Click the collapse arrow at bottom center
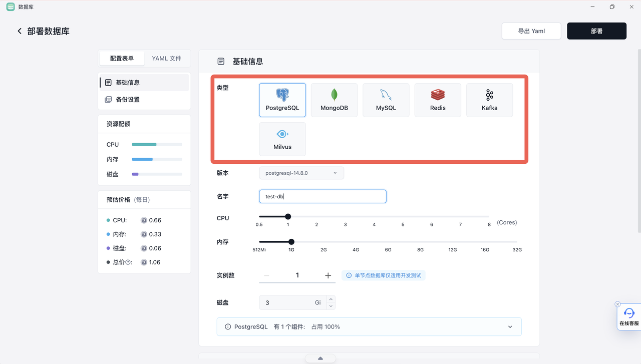 point(320,358)
